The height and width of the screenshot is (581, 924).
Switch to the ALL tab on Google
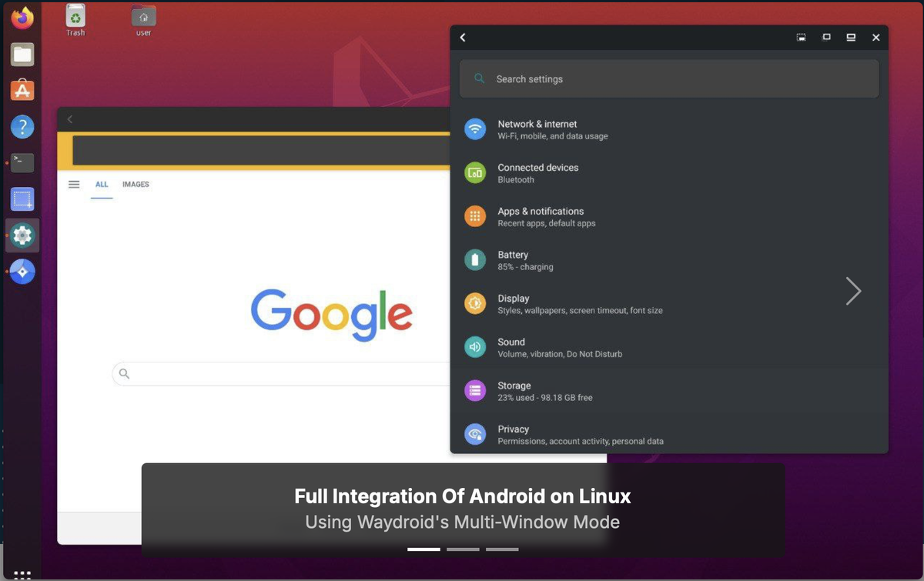pos(102,185)
